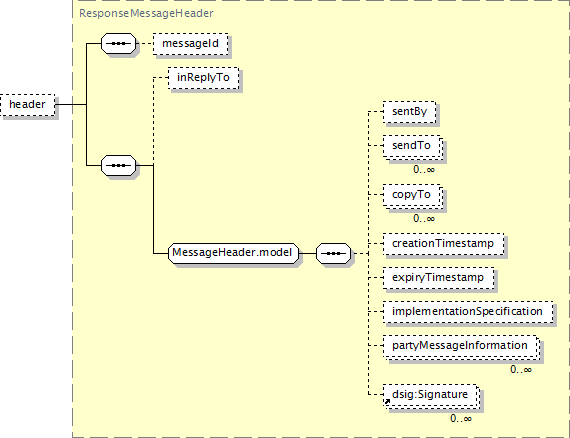This screenshot has width=570, height=438.
Task: Click the reference arrow icon on dsig:Signature
Action: [x=387, y=402]
